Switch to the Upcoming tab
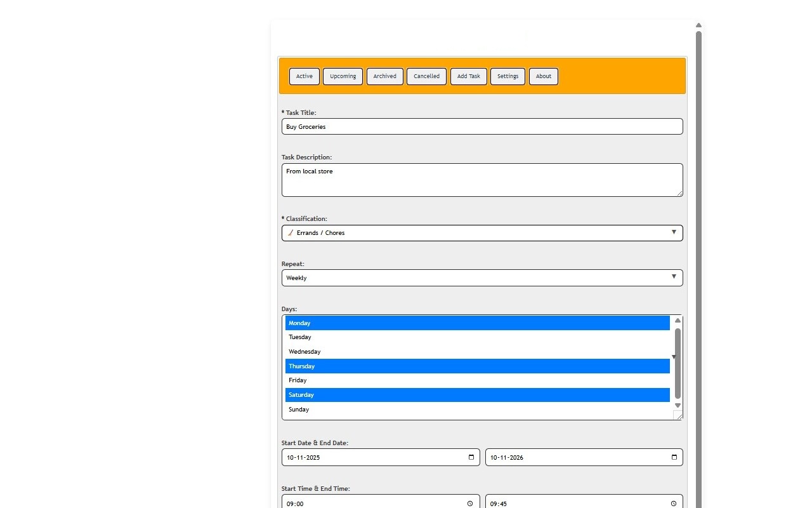This screenshot has height=508, width=812. (343, 76)
